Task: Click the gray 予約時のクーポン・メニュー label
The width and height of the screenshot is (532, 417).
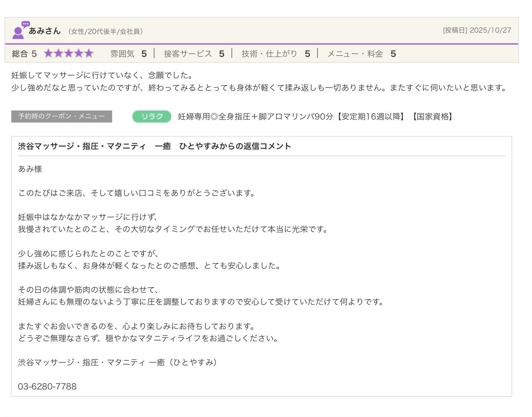Action: point(62,117)
